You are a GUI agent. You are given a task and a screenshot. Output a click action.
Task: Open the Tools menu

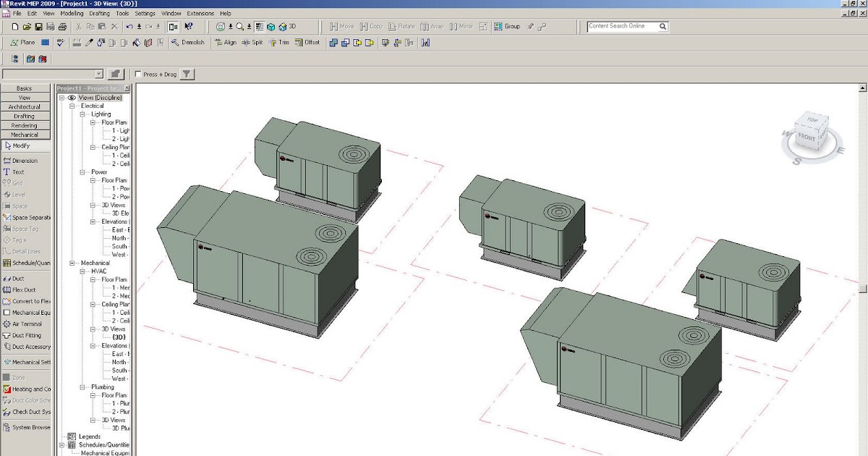click(123, 13)
